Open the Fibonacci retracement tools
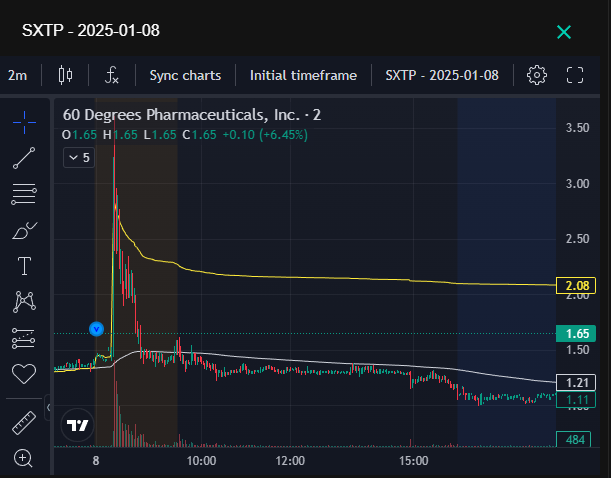 (24, 194)
